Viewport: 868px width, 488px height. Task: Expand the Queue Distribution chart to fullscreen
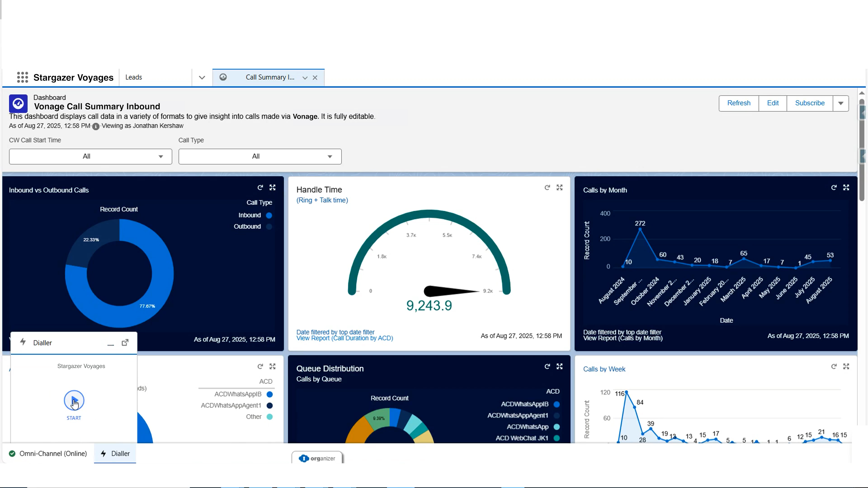tap(559, 366)
